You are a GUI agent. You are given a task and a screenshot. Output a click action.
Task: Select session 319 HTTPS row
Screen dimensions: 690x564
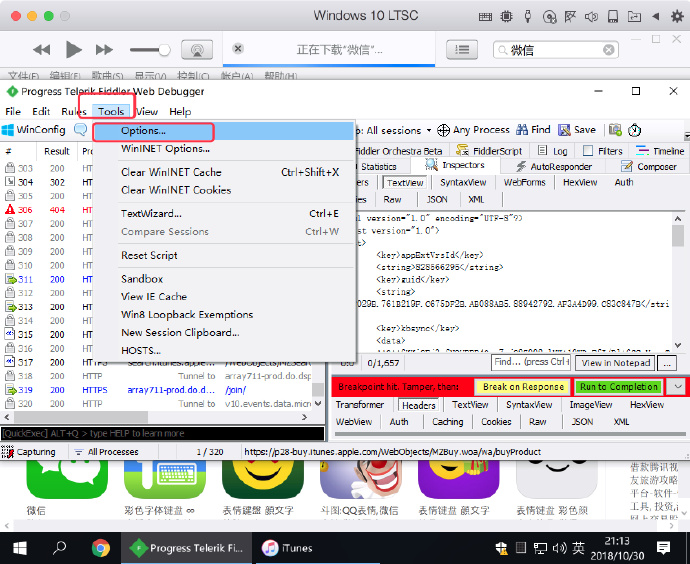click(156, 390)
